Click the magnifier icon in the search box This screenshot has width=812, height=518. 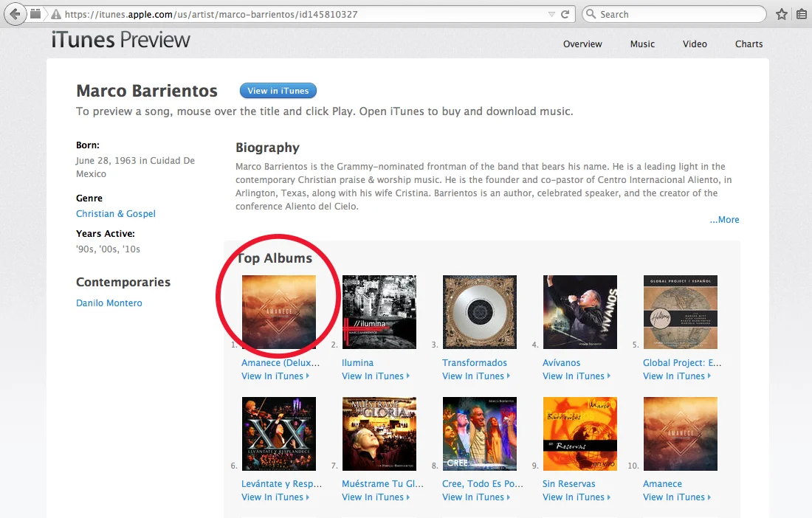point(591,14)
